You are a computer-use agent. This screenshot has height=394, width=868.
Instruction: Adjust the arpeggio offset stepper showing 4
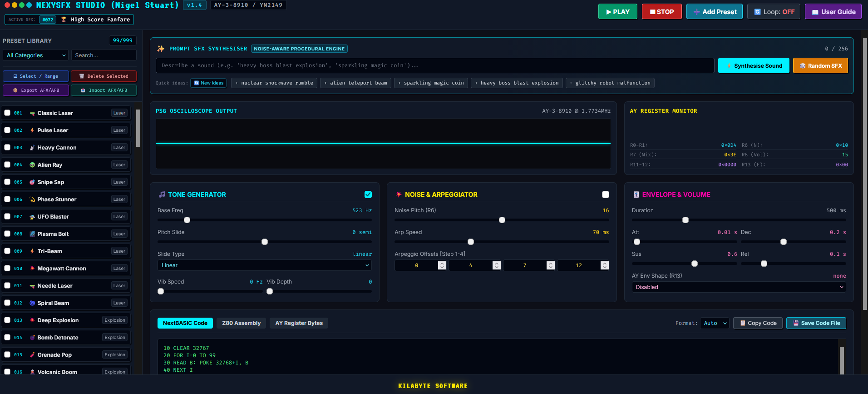point(497,265)
